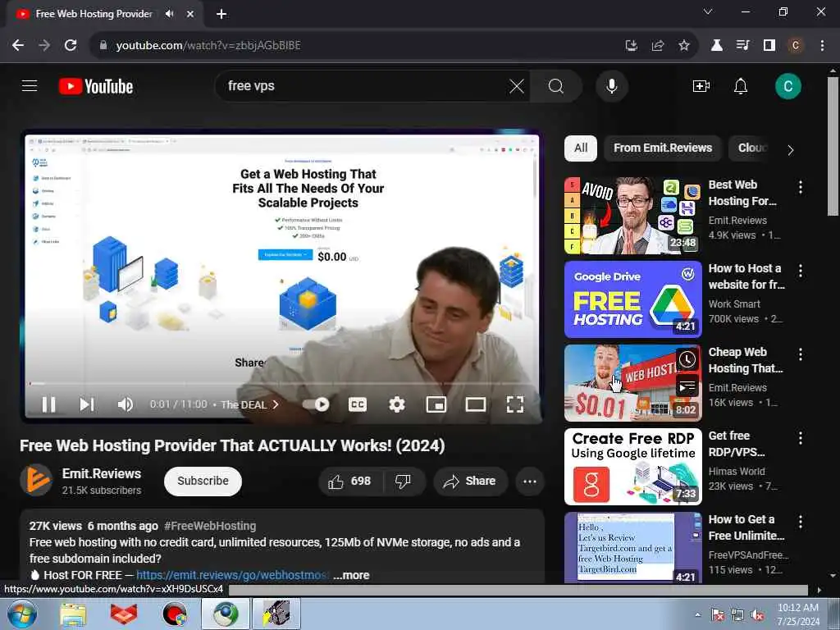Open the player settings gear
Image resolution: width=840 pixels, height=630 pixels.
coord(396,404)
